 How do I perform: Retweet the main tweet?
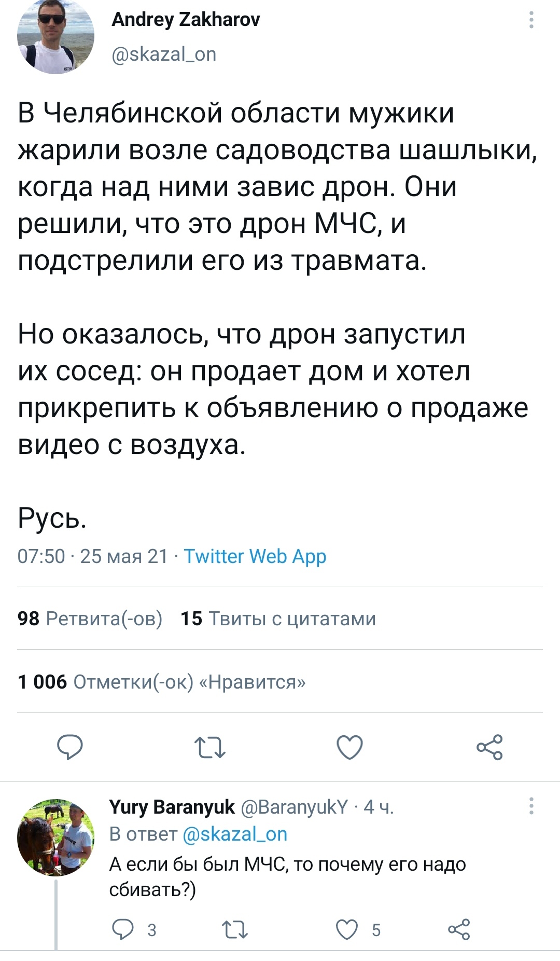point(209,748)
